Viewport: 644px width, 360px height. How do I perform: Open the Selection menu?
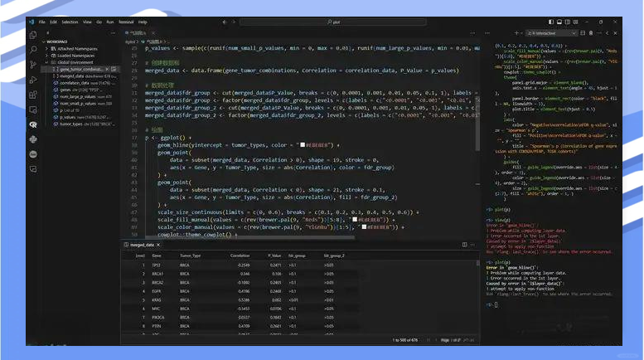click(x=70, y=22)
